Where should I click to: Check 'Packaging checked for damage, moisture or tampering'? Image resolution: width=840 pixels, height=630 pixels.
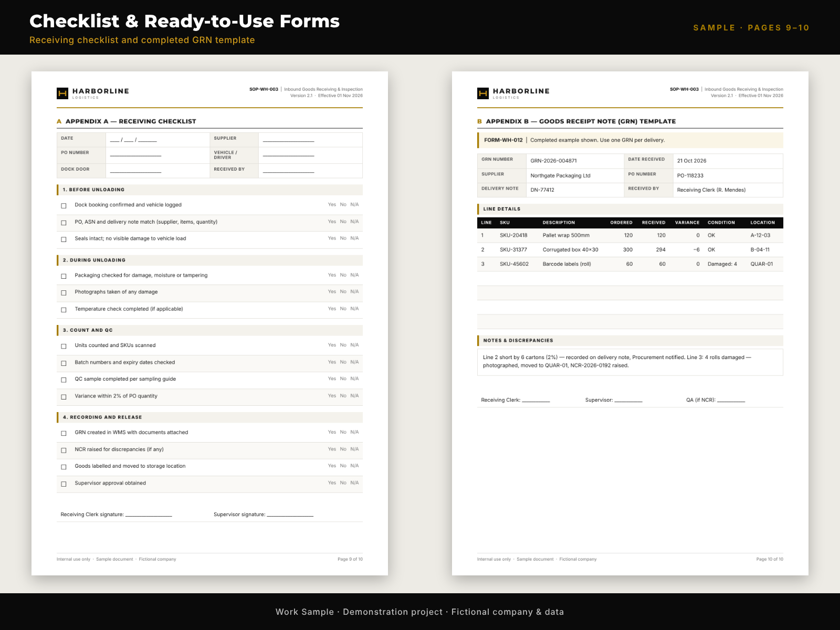[64, 276]
